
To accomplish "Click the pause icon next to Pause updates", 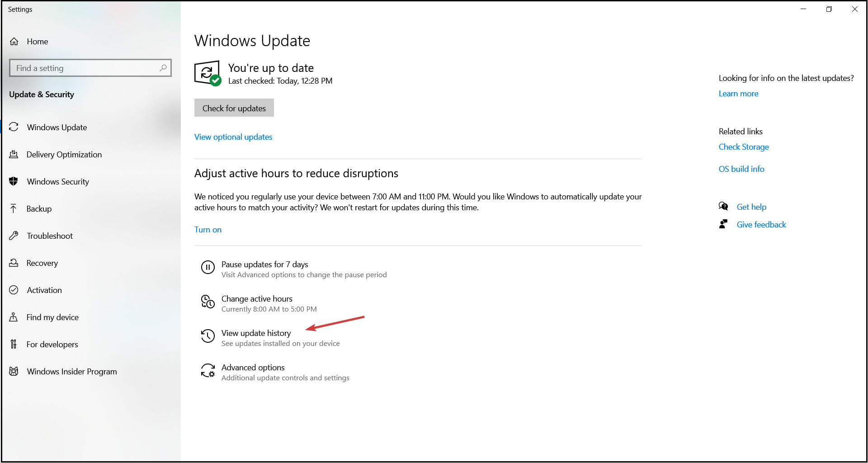I will tap(208, 267).
